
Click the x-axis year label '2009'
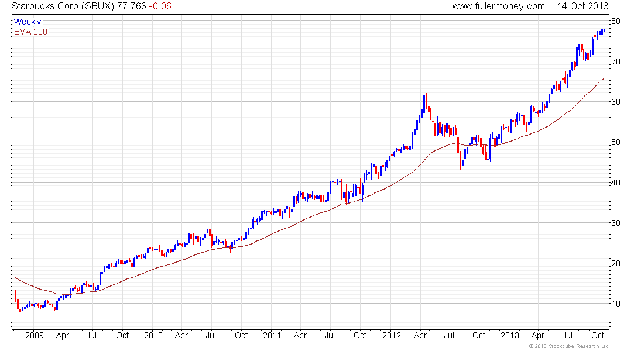tap(35, 335)
